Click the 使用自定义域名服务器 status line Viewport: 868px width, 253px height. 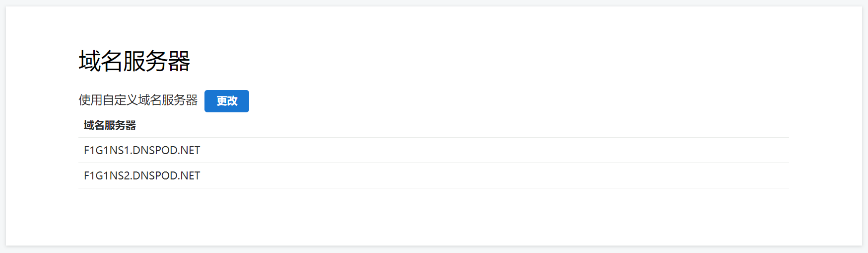click(x=138, y=100)
